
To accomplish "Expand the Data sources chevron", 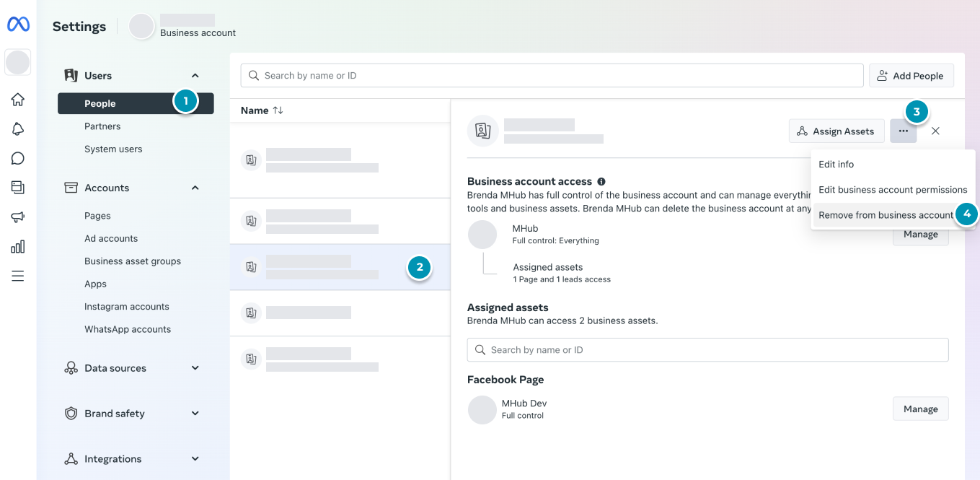I will point(195,368).
